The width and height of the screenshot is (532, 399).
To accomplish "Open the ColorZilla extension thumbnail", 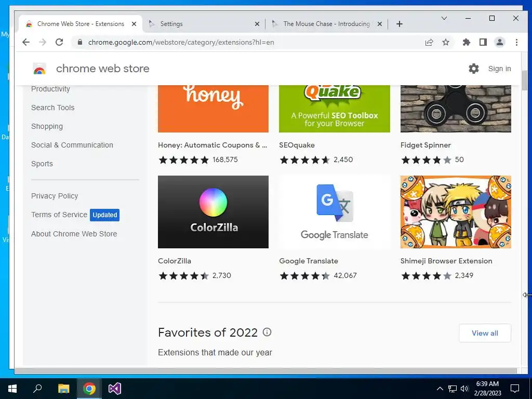I will 213,212.
